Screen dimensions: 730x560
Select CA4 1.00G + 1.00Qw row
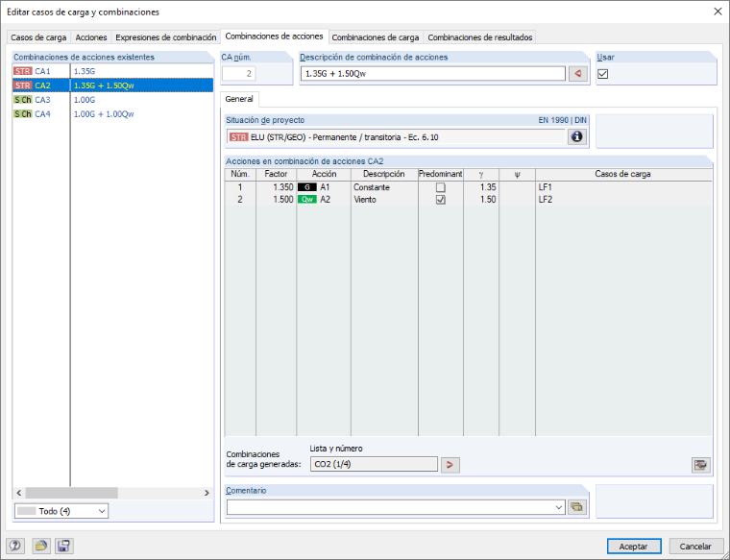(x=112, y=114)
